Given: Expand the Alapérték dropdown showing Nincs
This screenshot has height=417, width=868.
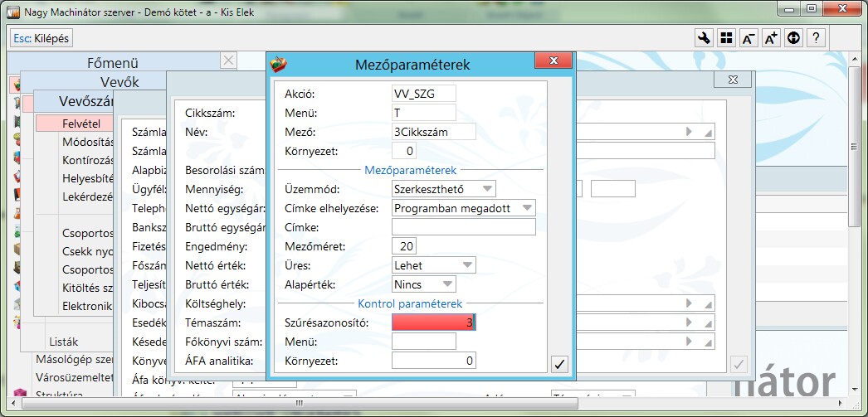Looking at the screenshot, I should 423,284.
